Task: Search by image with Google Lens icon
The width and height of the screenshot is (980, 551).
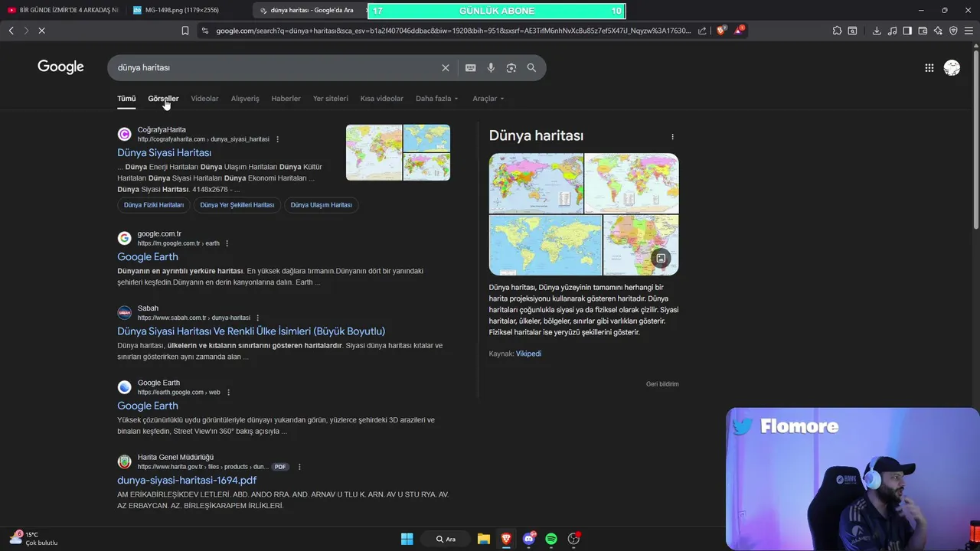Action: point(511,67)
